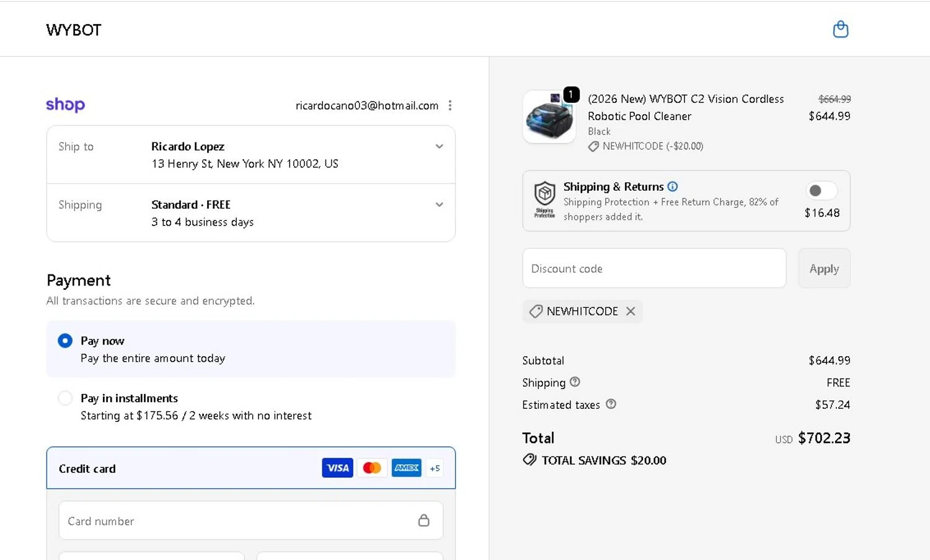Click the Payment section heading

[79, 281]
